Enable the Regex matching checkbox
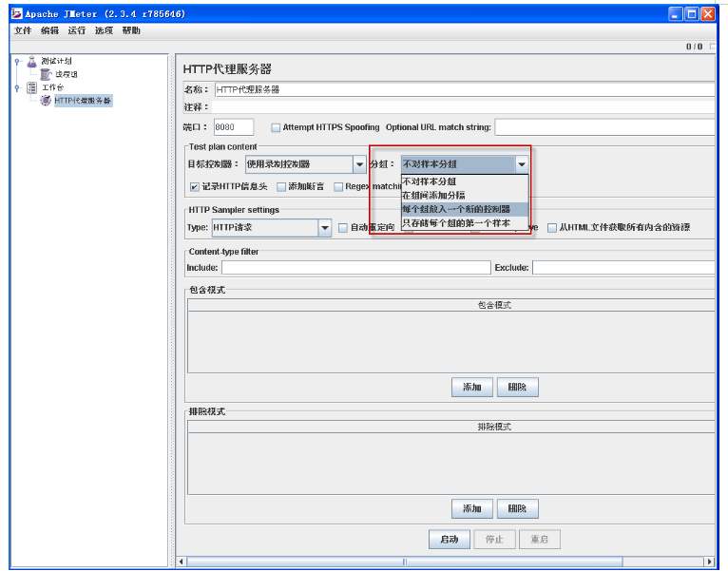Image resolution: width=728 pixels, height=571 pixels. click(x=338, y=187)
